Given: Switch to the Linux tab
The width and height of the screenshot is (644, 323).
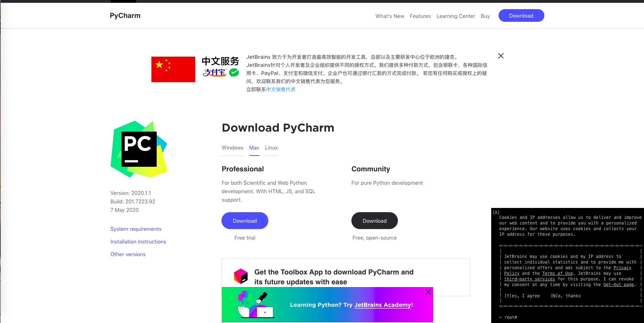Looking at the screenshot, I should click(271, 148).
